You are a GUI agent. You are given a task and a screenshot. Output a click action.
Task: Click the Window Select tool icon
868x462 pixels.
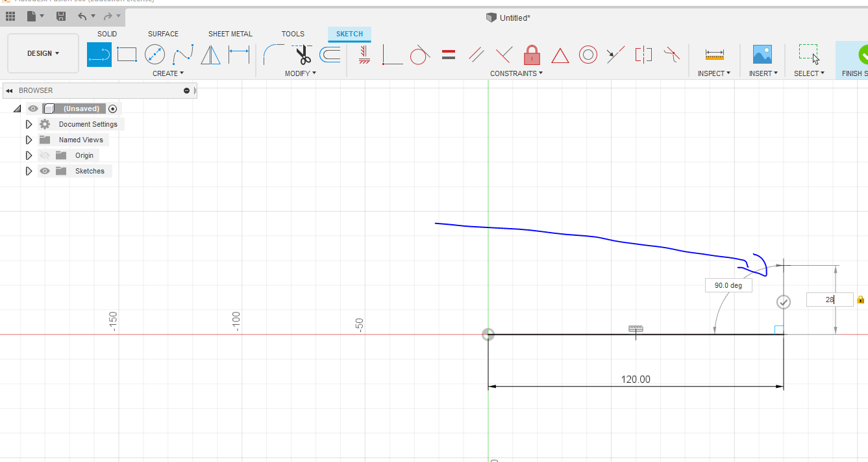click(809, 55)
